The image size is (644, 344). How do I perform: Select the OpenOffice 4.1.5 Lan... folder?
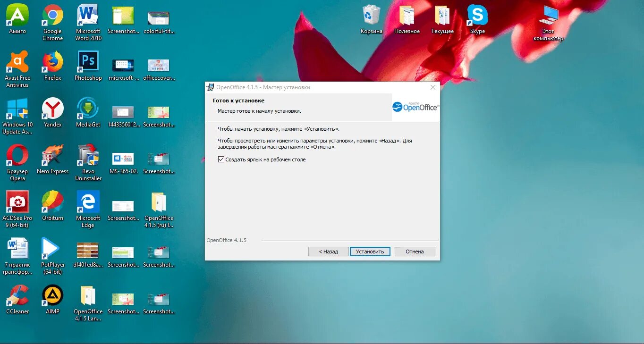88,303
